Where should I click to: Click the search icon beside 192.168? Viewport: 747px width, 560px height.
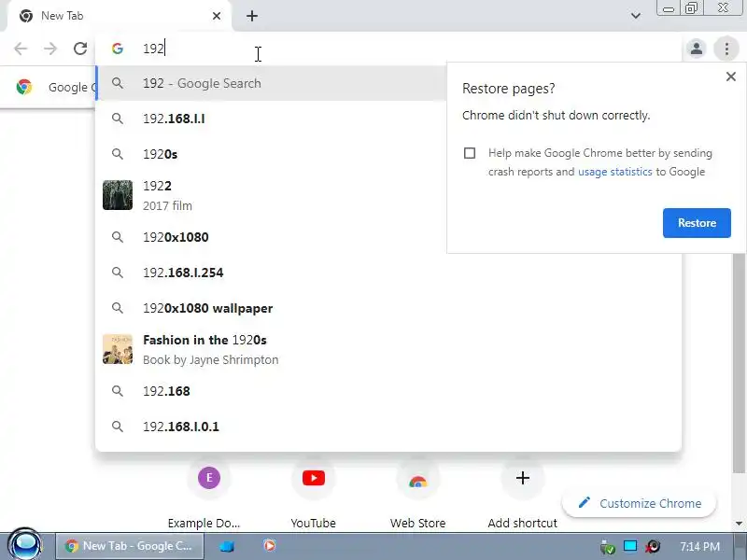118,391
